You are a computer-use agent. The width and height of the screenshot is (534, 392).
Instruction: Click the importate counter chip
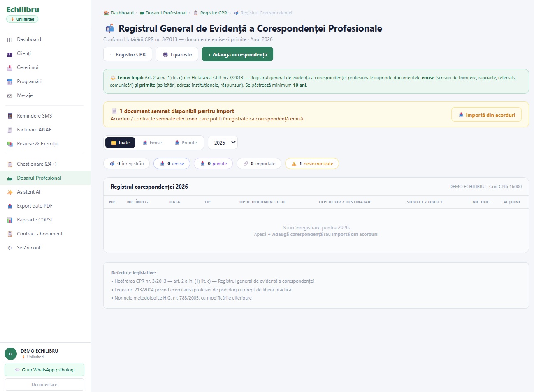click(x=259, y=163)
